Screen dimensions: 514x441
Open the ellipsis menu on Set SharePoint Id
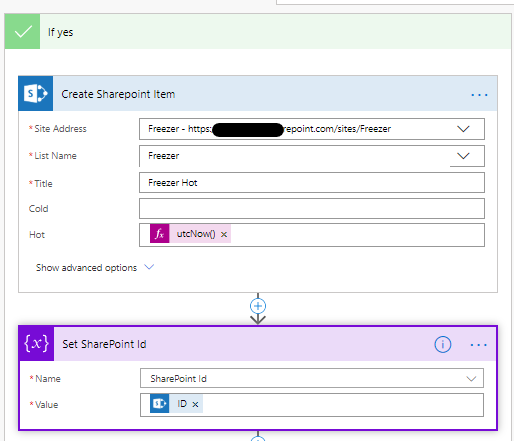coord(478,345)
